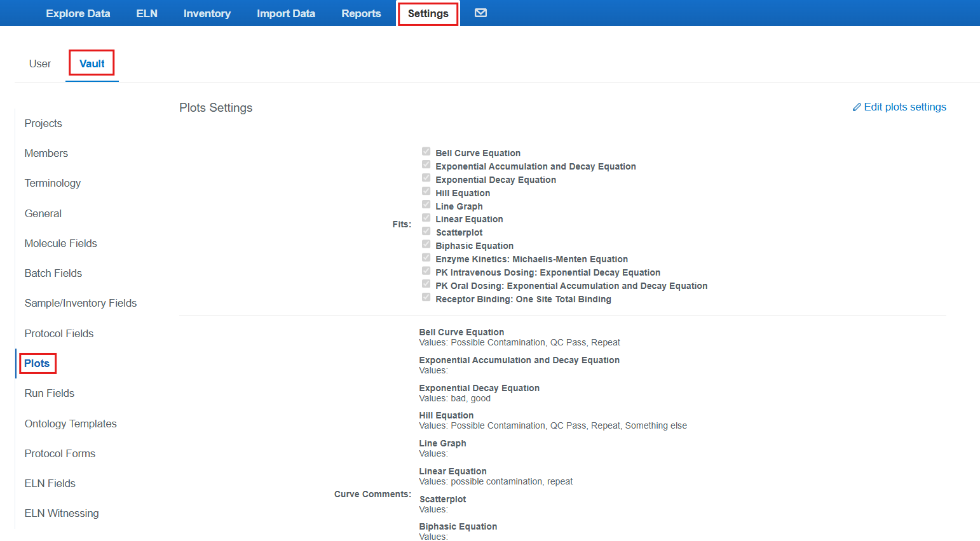Switch to the User tab
The height and width of the screenshot is (541, 980).
pyautogui.click(x=40, y=63)
